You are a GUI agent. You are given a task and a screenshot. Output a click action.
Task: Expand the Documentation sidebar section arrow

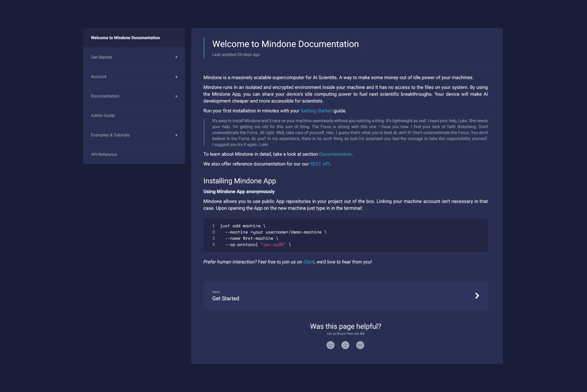coord(176,96)
